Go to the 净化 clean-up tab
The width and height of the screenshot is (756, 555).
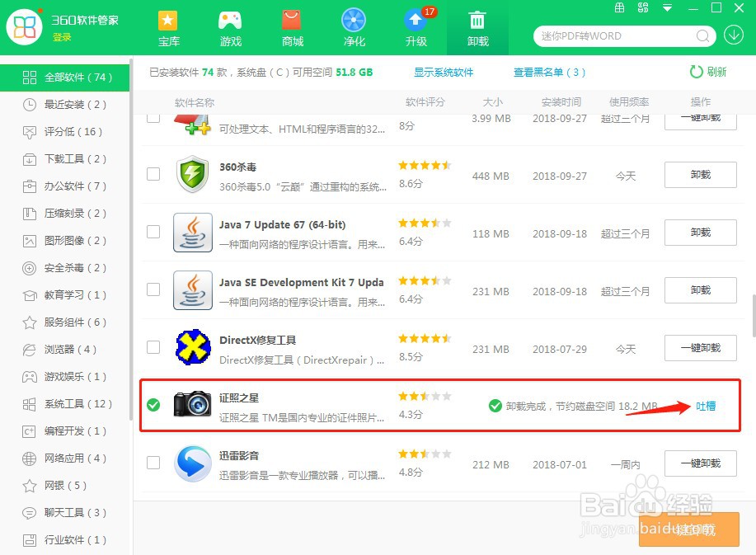tap(354, 28)
